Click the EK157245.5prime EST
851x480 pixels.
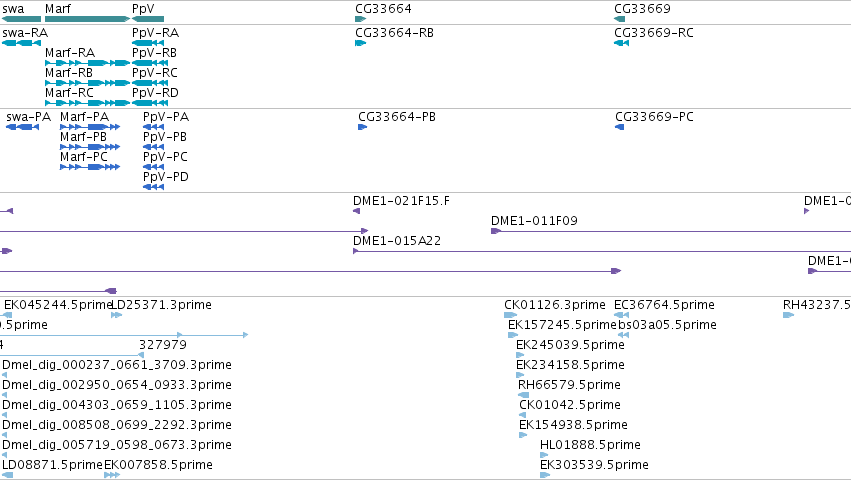[513, 335]
